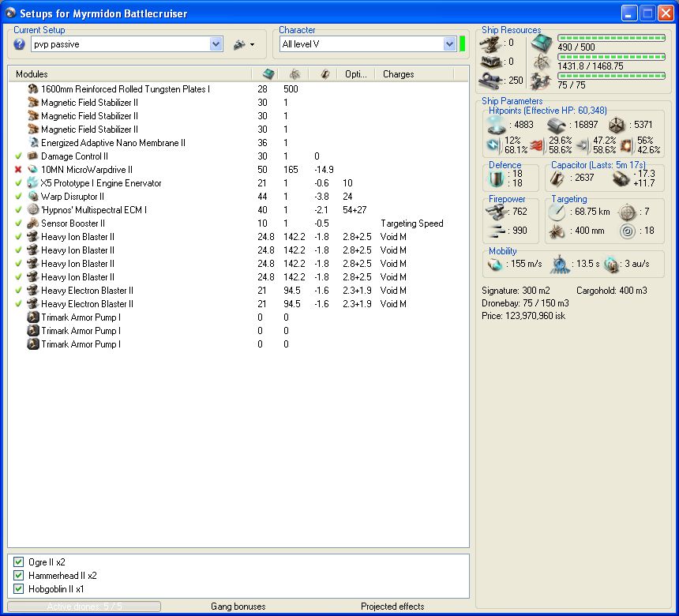
Task: Sort by CPU column header icon
Action: 268,74
